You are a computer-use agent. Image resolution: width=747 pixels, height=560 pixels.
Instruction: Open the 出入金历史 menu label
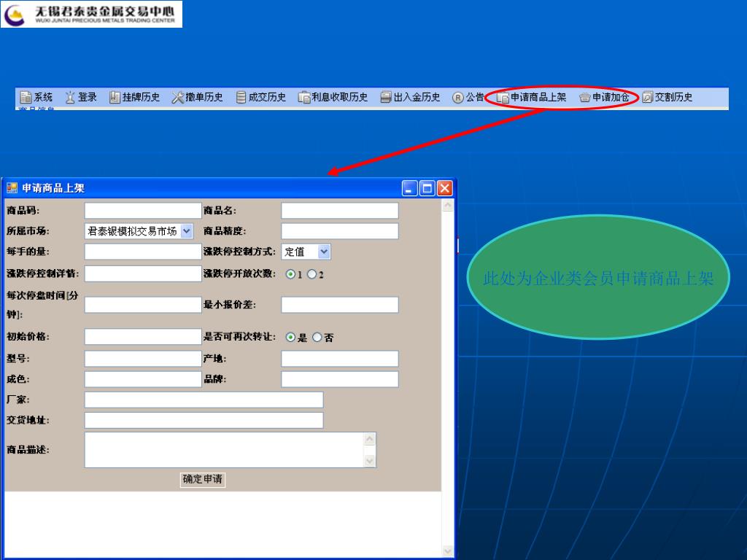click(x=417, y=97)
